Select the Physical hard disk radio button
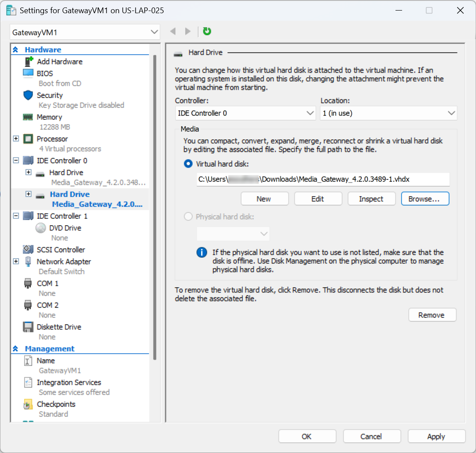This screenshot has width=476, height=453. (x=188, y=217)
